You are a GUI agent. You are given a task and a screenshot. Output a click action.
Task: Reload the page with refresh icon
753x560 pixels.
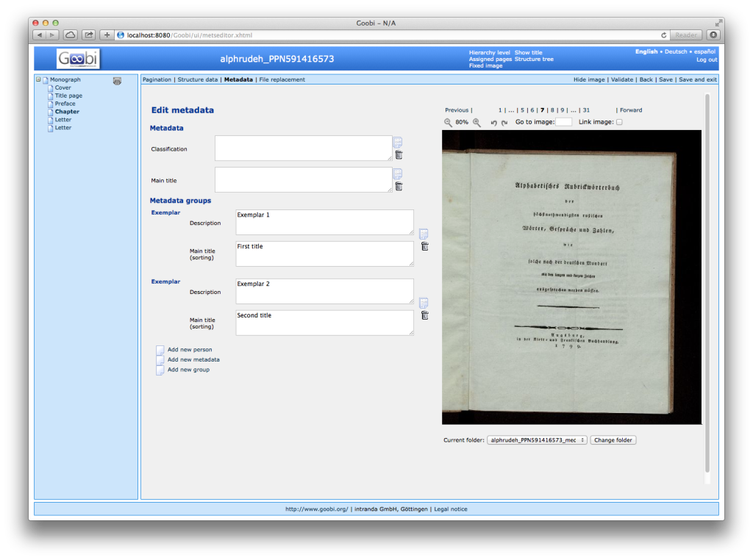(664, 35)
